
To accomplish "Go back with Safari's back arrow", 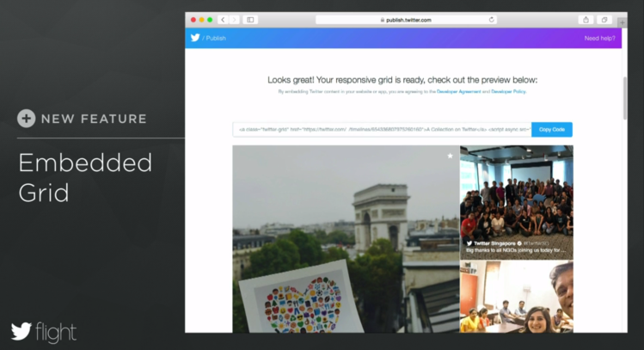I will 223,20.
